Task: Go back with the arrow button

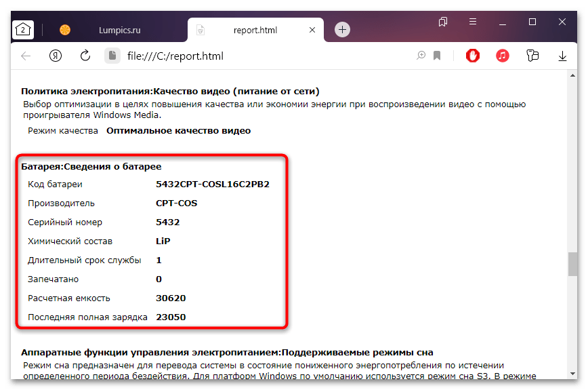Action: 26,56
